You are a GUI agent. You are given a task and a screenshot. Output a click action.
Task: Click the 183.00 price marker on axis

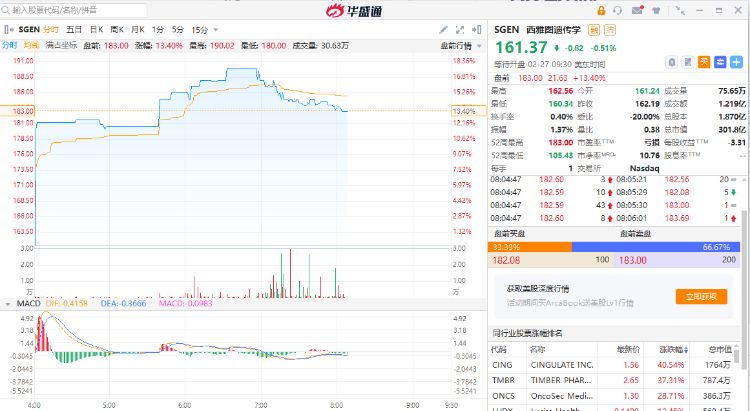pyautogui.click(x=18, y=111)
